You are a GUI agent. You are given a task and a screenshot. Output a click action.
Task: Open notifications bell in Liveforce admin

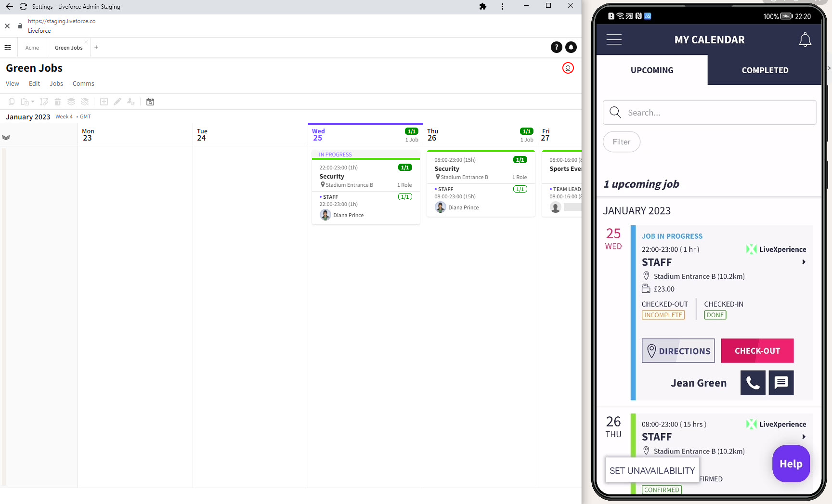[571, 47]
